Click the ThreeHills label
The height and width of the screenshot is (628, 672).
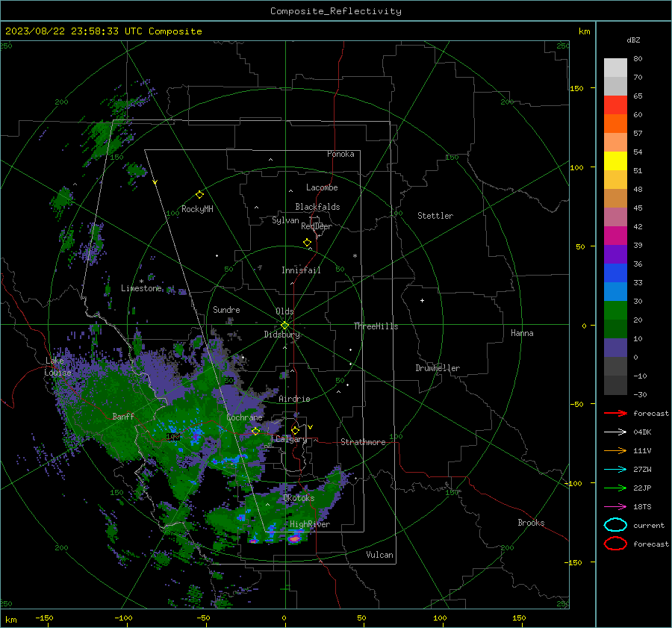(376, 326)
